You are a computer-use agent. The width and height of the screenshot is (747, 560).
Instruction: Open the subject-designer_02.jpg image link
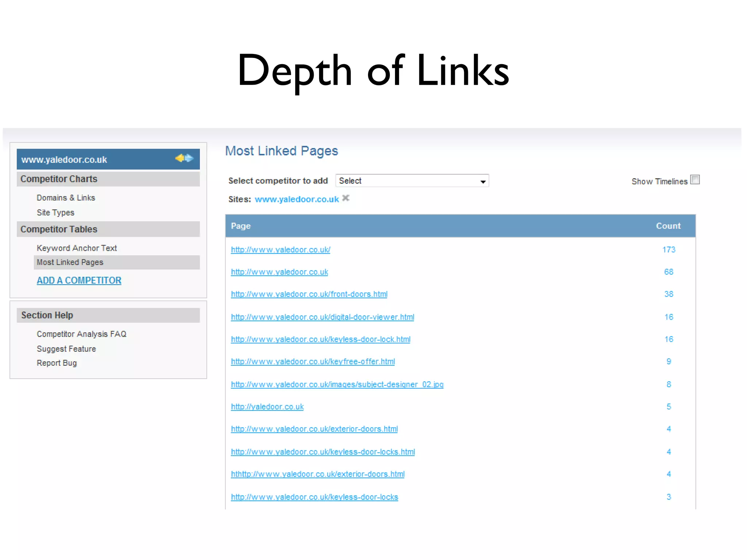pyautogui.click(x=337, y=385)
